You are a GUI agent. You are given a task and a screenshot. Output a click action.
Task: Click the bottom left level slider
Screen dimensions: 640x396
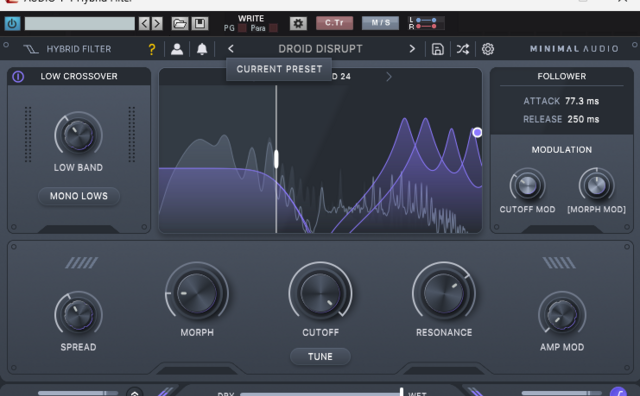click(x=78, y=393)
